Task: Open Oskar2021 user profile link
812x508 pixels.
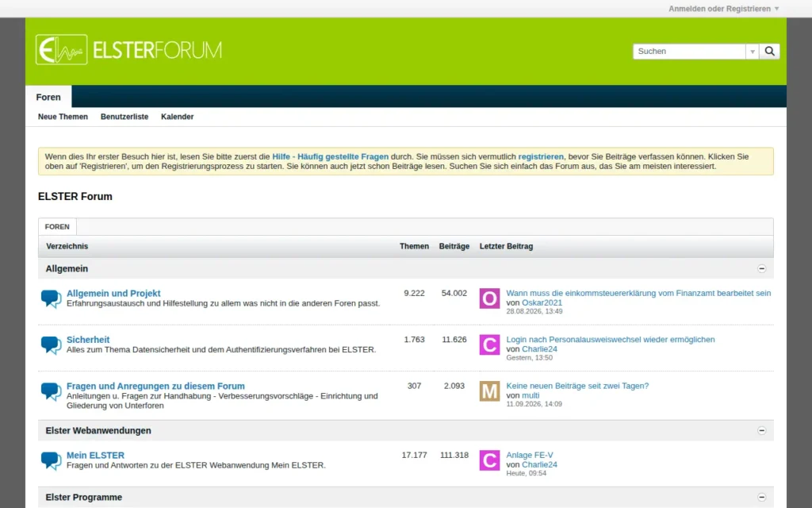Action: (x=542, y=302)
